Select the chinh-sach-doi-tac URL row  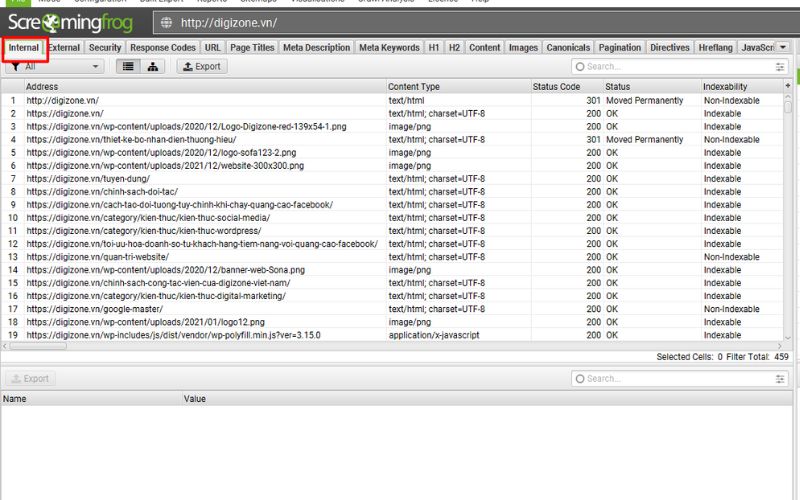391,192
